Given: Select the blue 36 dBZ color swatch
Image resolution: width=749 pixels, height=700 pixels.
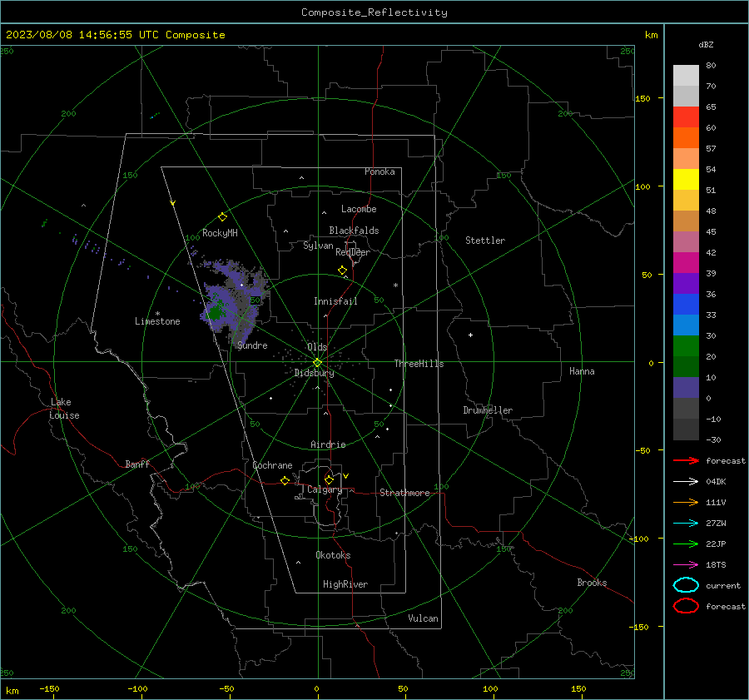Looking at the screenshot, I should pos(686,304).
